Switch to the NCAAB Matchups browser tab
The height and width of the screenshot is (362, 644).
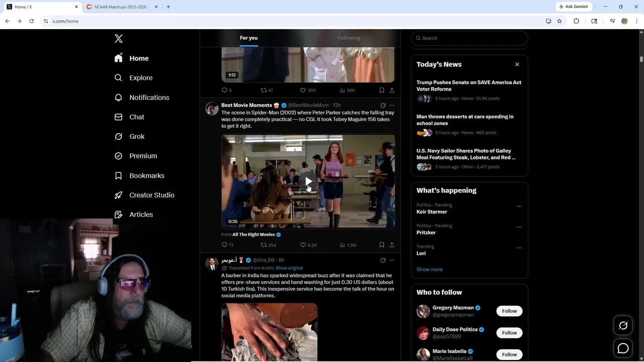click(121, 7)
